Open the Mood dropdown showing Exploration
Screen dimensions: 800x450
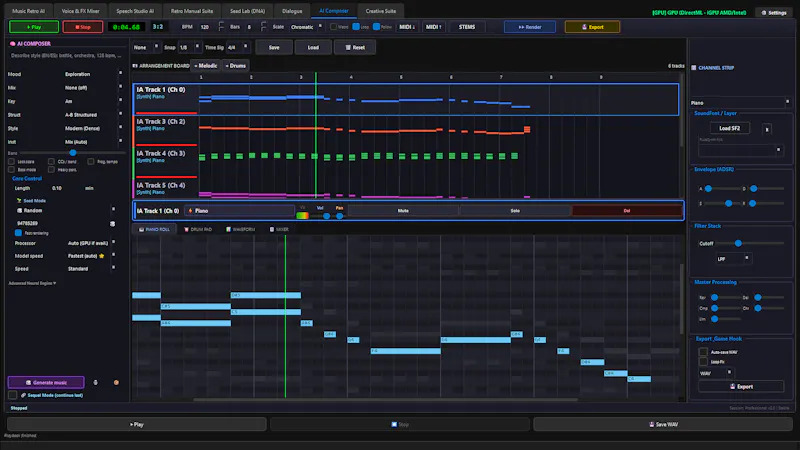point(93,74)
